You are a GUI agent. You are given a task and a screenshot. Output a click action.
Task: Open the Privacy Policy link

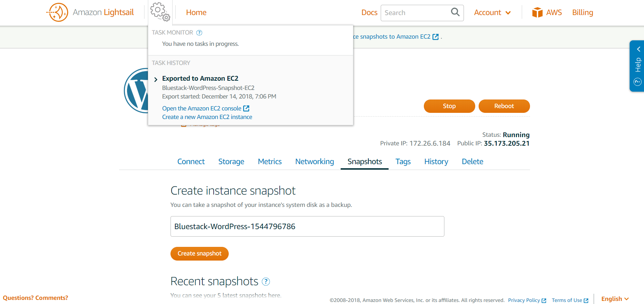click(x=527, y=300)
